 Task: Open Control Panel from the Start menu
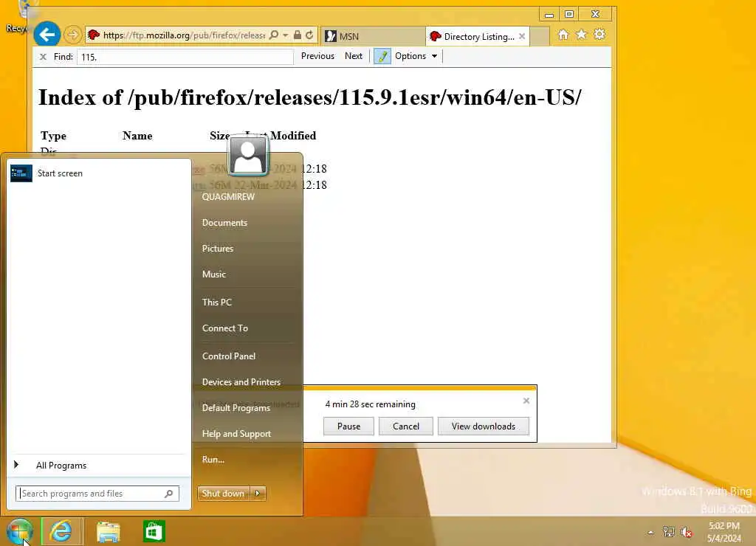229,356
